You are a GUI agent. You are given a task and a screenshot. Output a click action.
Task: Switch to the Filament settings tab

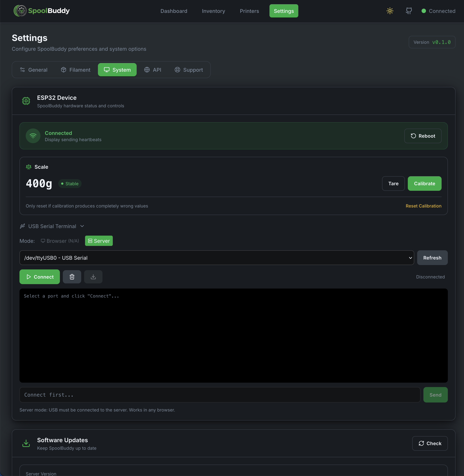point(75,70)
